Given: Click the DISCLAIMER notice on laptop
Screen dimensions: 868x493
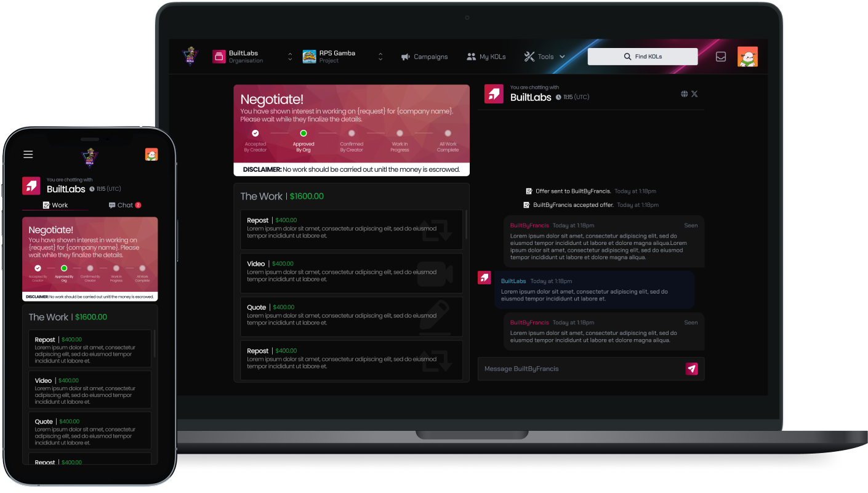Looking at the screenshot, I should pos(352,169).
